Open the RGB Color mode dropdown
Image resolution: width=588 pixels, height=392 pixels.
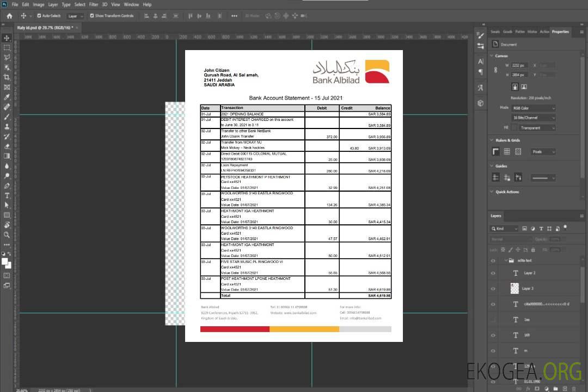click(534, 108)
